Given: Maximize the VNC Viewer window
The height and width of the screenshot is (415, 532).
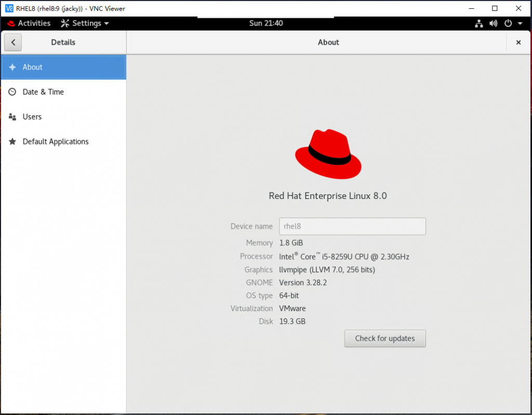Looking at the screenshot, I should click(495, 8).
